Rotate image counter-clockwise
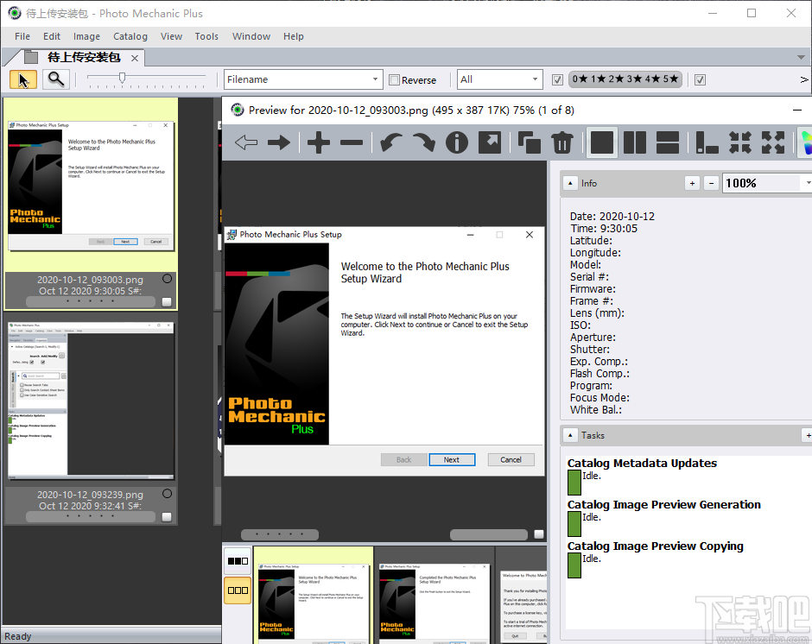812x644 pixels. point(390,142)
